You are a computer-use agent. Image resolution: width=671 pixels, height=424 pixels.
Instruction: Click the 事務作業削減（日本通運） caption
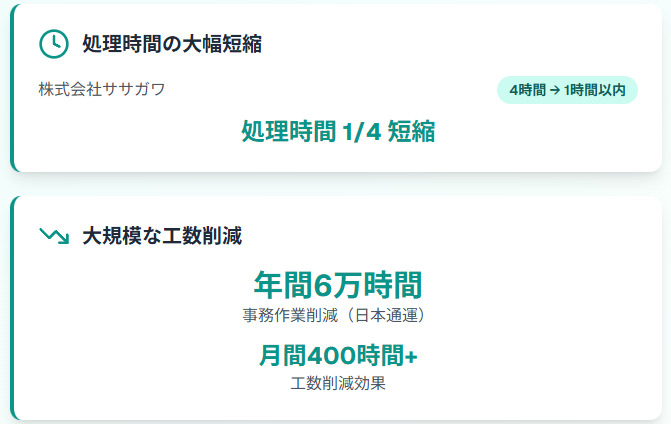(x=335, y=315)
